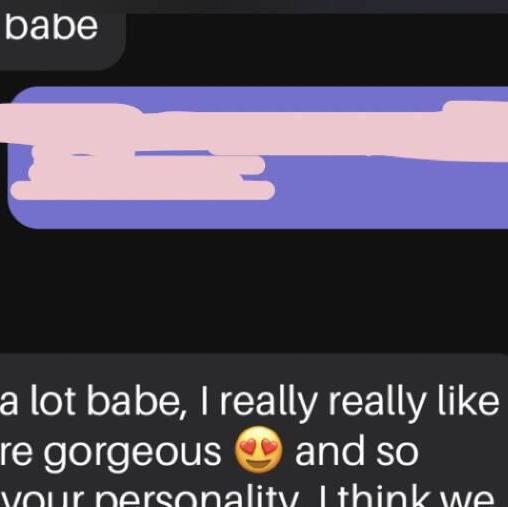Viewport: 508px width, 507px height.
Task: Click the empty black area between the messages
Action: tap(254, 290)
